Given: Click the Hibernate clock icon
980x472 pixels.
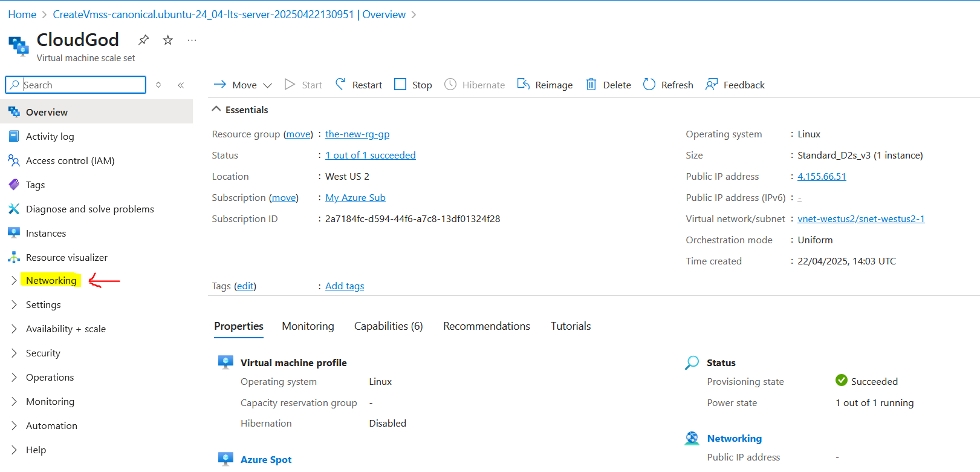Looking at the screenshot, I should tap(450, 84).
